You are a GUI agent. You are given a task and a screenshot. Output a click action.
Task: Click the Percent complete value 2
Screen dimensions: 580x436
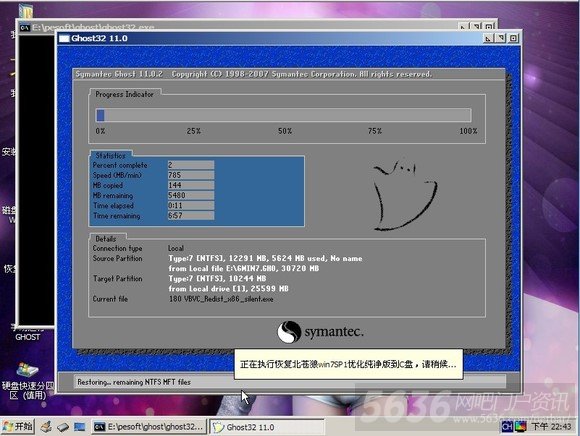click(x=191, y=165)
